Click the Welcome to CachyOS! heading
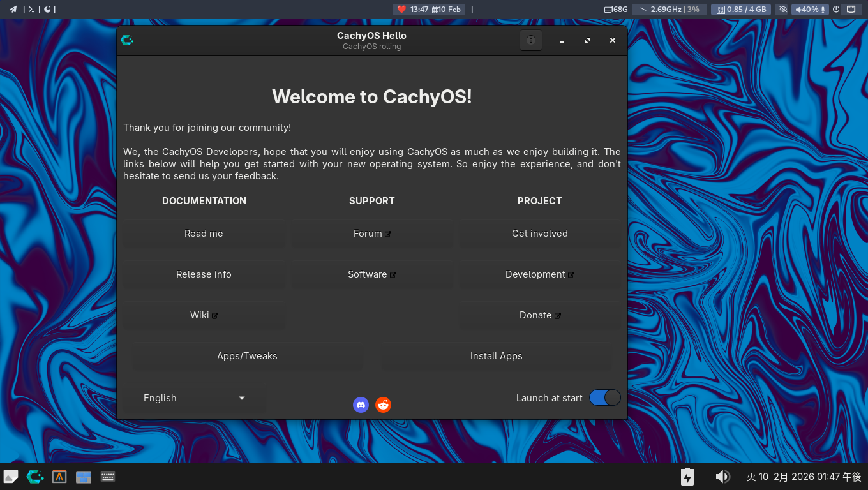 tap(372, 97)
